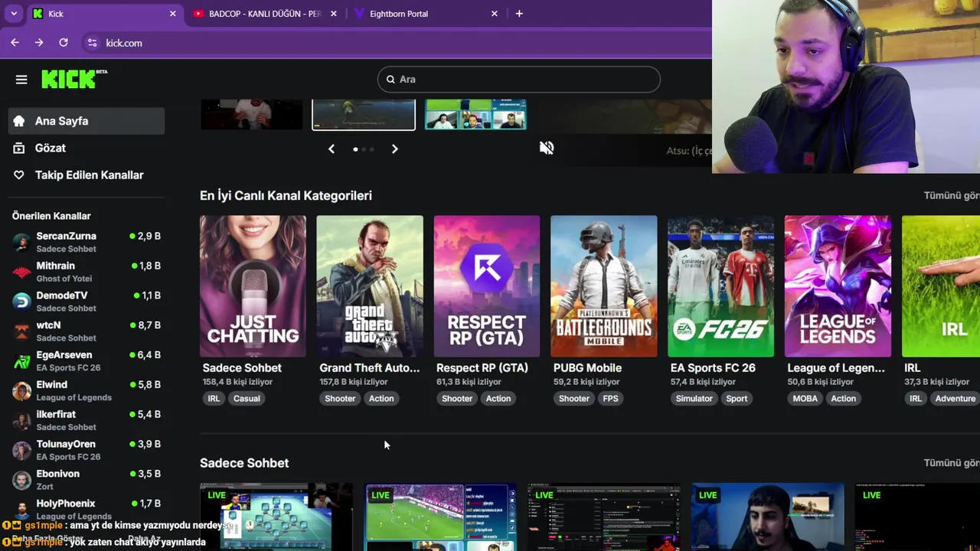Open the EgeArseven channel

(87, 361)
